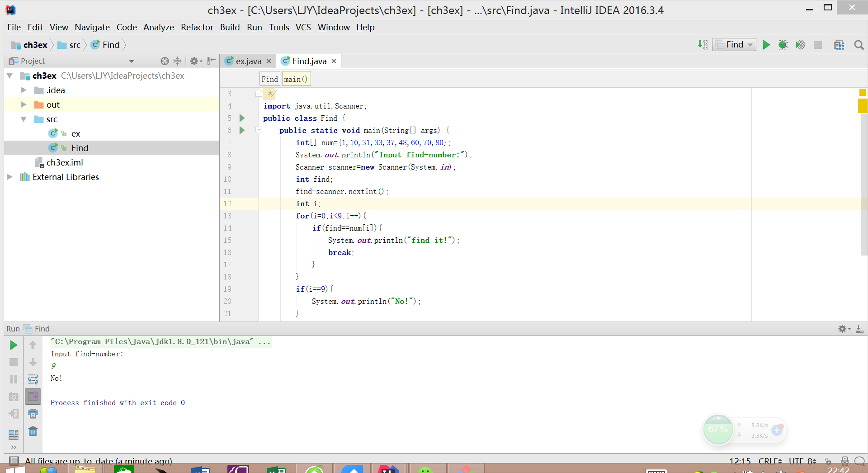Click the 67% memory widget overlay

(x=718, y=429)
